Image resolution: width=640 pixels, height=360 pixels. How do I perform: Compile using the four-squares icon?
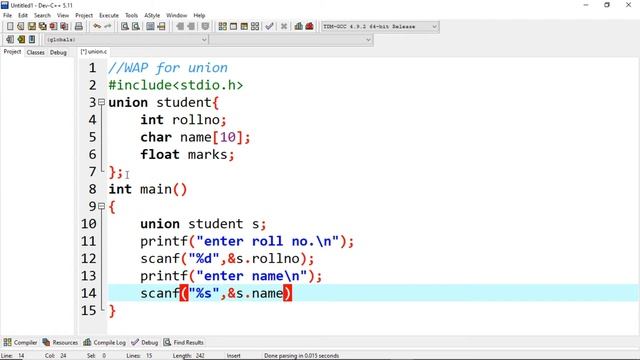pos(222,27)
